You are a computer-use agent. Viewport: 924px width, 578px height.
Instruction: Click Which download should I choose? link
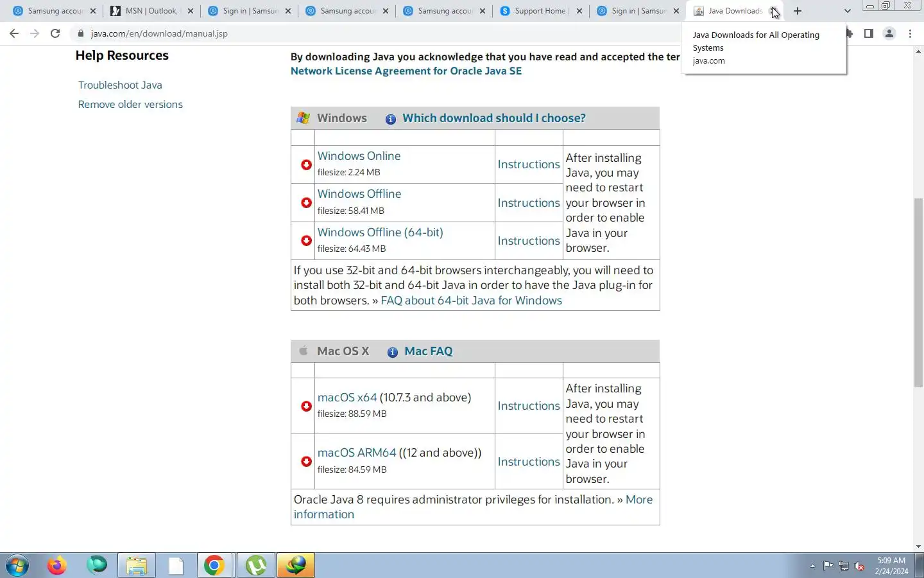click(494, 118)
